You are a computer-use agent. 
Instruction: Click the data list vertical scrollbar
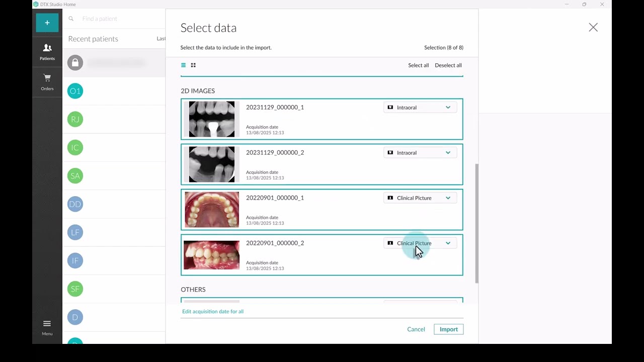[476, 223]
